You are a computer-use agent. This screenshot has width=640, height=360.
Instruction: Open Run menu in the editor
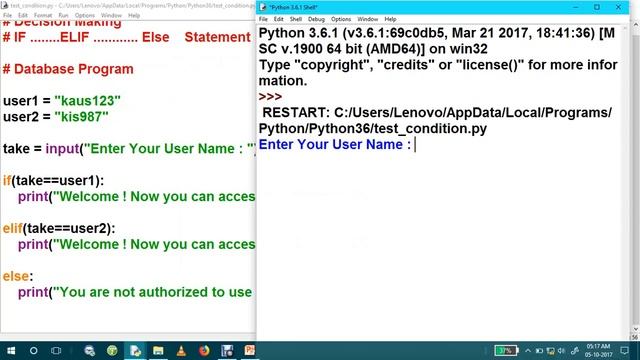pyautogui.click(x=63, y=16)
